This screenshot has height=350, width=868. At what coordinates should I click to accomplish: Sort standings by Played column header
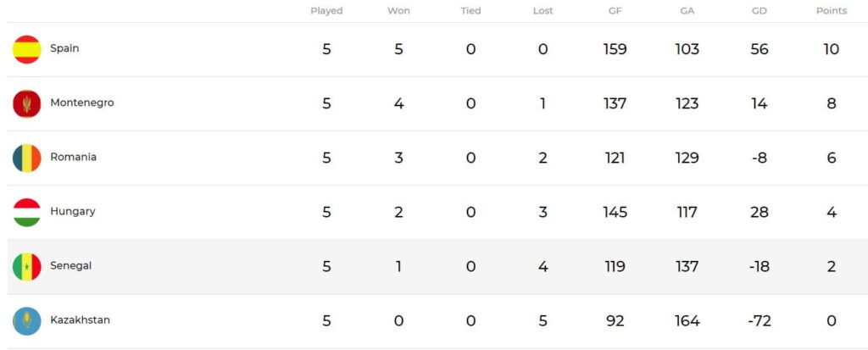point(326,11)
